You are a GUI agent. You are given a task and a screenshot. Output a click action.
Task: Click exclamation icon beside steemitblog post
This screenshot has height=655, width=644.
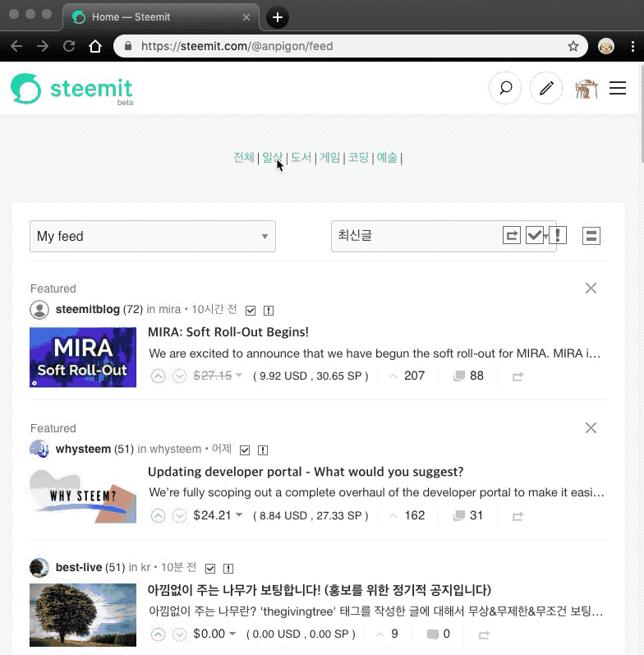point(269,311)
